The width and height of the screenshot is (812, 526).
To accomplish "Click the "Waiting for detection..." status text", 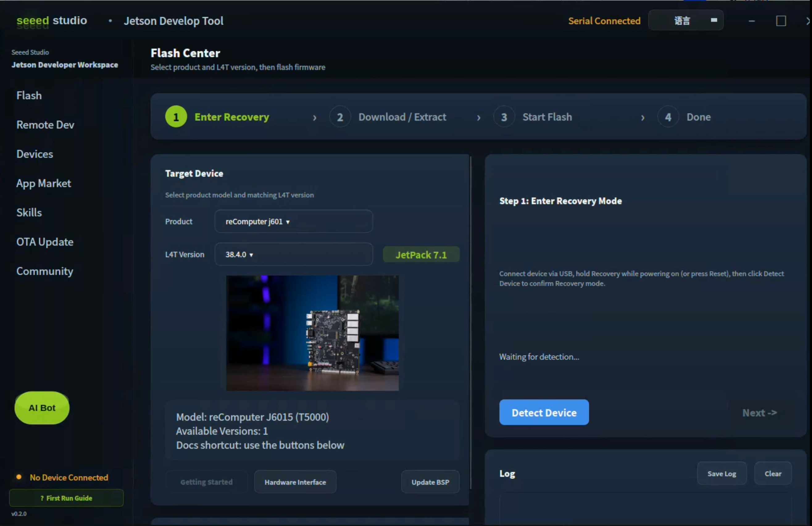I will (x=539, y=357).
